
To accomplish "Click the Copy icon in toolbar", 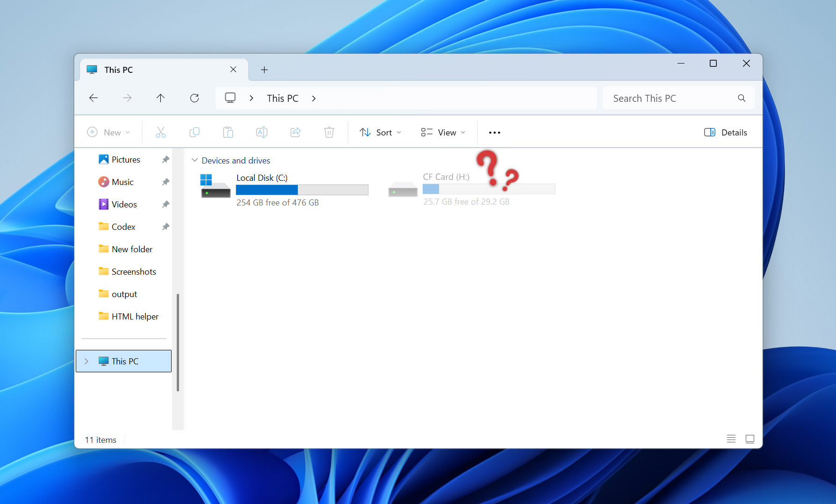I will [x=195, y=133].
